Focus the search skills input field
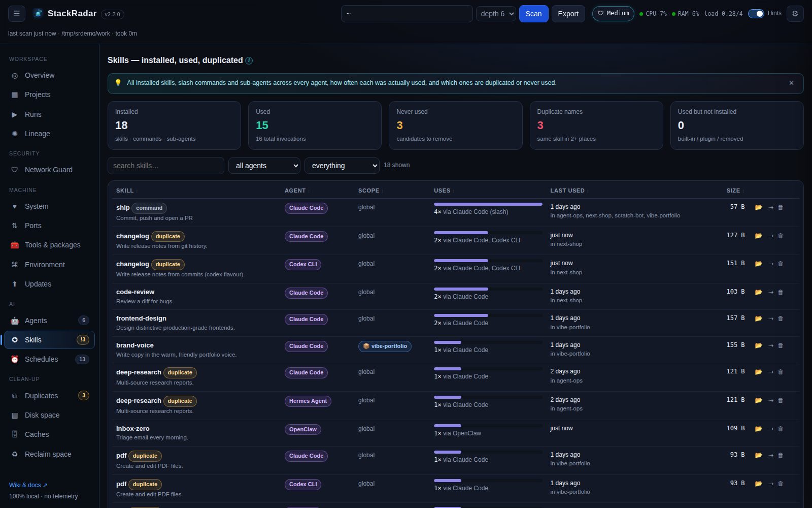812x508 pixels. click(166, 166)
